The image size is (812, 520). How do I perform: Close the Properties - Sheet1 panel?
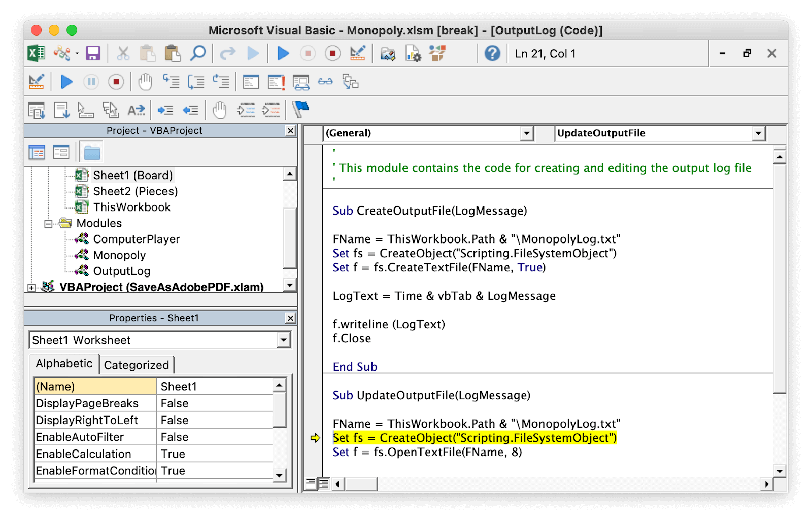[290, 318]
